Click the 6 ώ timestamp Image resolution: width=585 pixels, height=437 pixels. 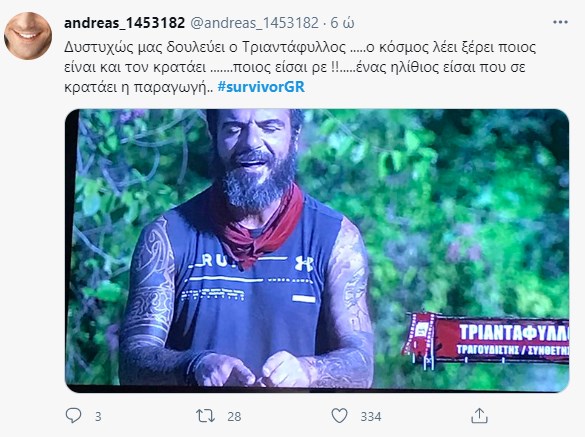[342, 23]
